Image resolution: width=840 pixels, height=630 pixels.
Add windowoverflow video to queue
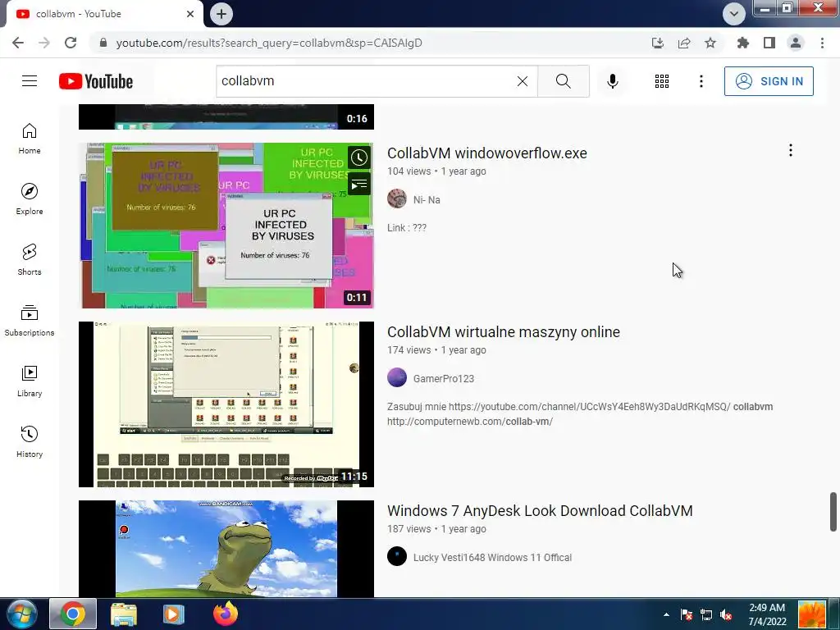[359, 185]
